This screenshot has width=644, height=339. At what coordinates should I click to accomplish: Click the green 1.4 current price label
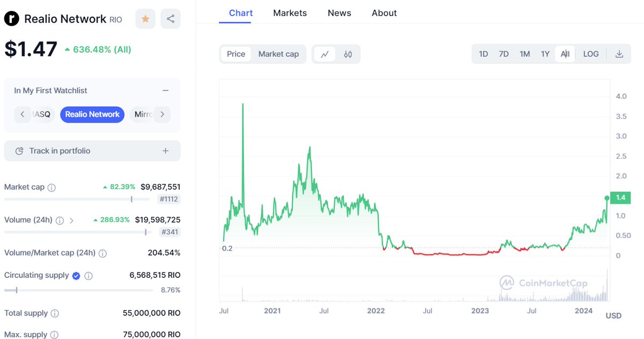coord(620,198)
